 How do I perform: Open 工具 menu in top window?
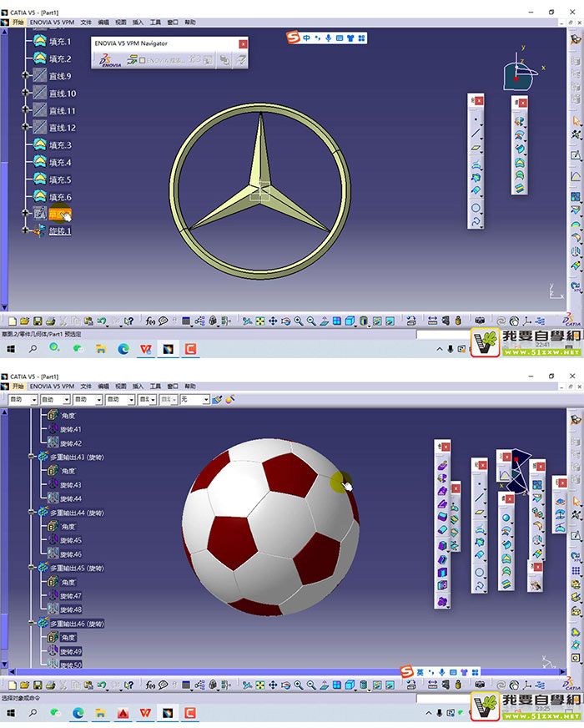(155, 23)
